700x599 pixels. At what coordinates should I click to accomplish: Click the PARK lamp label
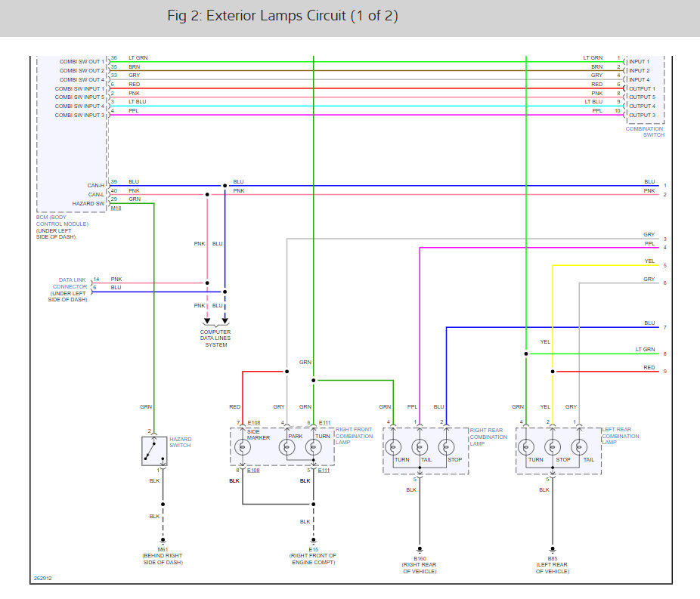[296, 436]
